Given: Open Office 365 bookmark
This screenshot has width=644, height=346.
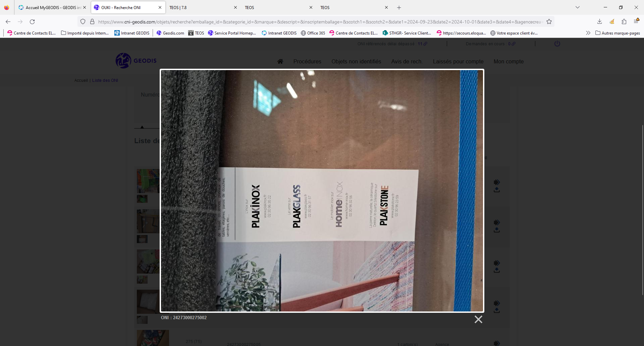Looking at the screenshot, I should pos(313,33).
